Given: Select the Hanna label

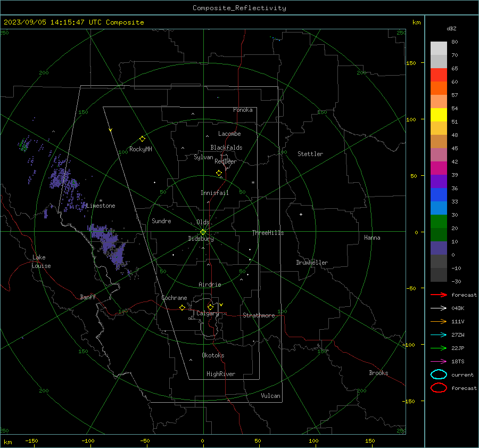Looking at the screenshot, I should point(372,238).
